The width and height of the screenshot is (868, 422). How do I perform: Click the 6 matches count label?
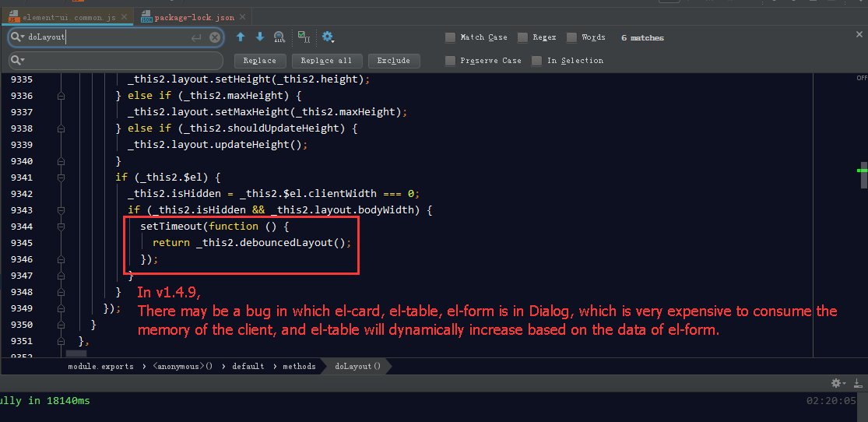point(642,37)
